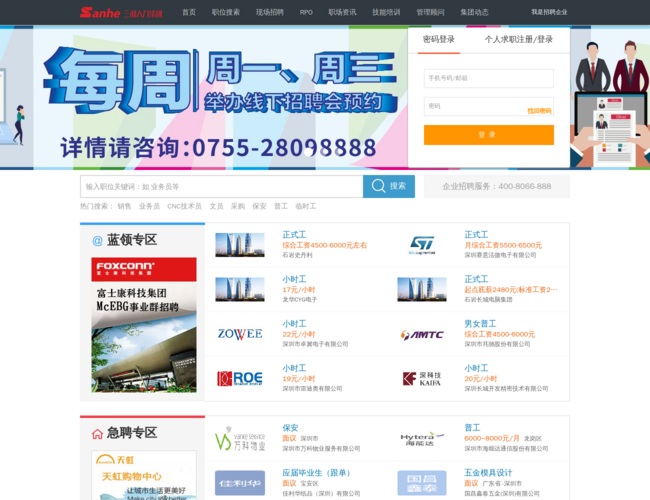Open the 首页 navigation item
Image resolution: width=650 pixels, height=500 pixels.
(189, 12)
